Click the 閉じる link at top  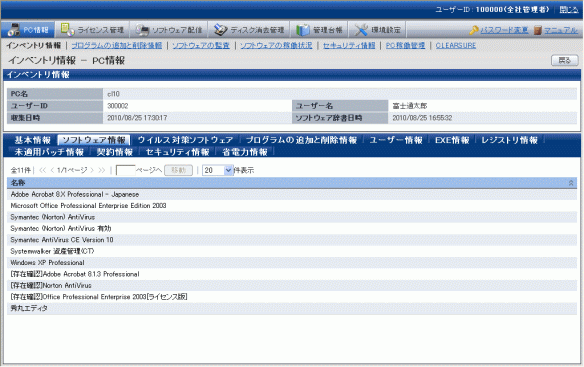point(568,10)
